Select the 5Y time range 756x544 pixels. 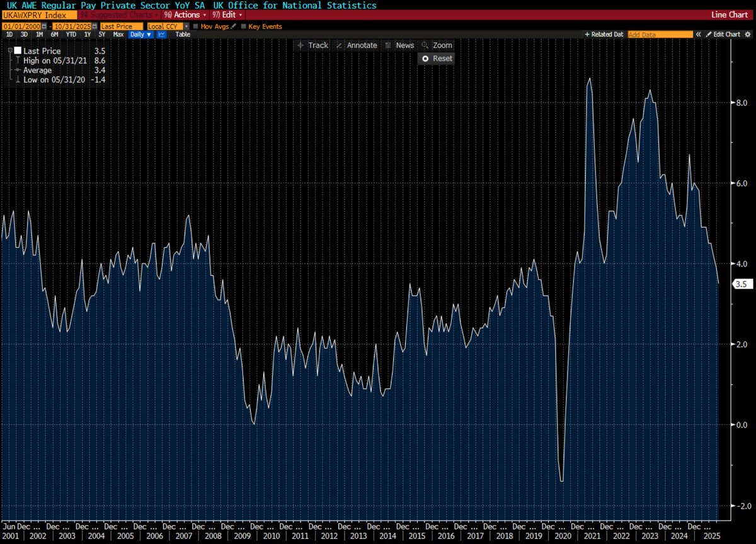[102, 35]
